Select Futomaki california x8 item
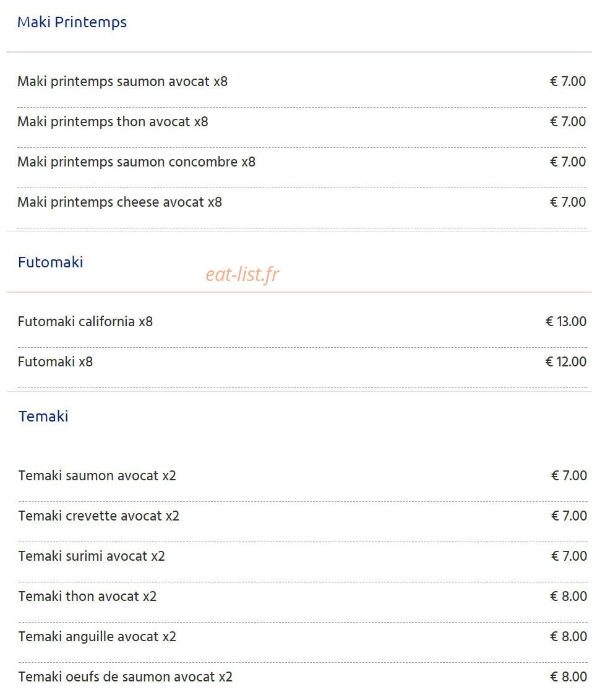This screenshot has width=592, height=700. (85, 321)
